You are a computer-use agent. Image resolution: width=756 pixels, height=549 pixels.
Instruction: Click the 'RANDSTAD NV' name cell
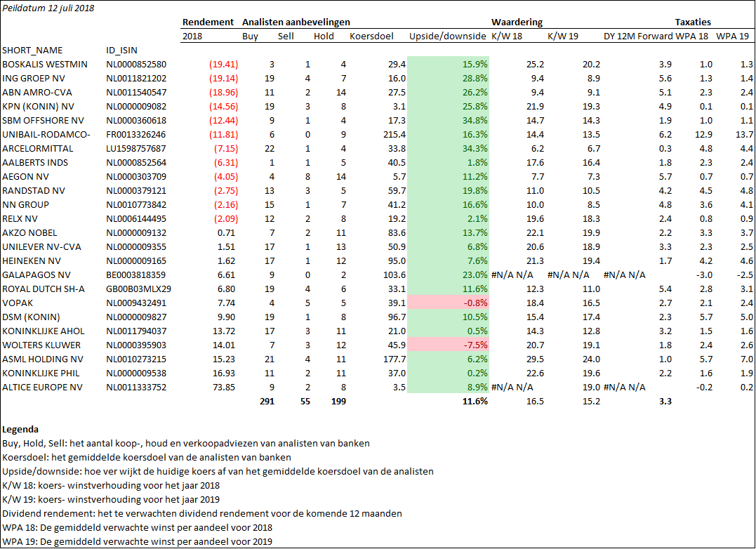(x=34, y=190)
